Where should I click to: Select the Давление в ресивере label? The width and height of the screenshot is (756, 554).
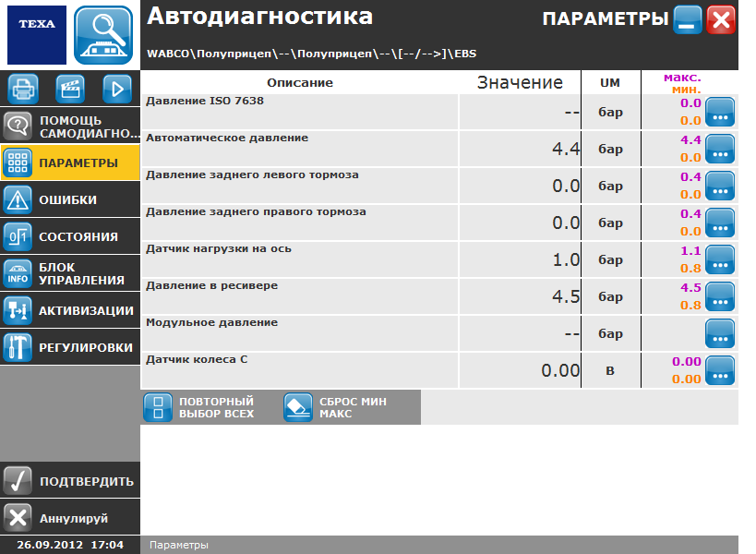211,285
